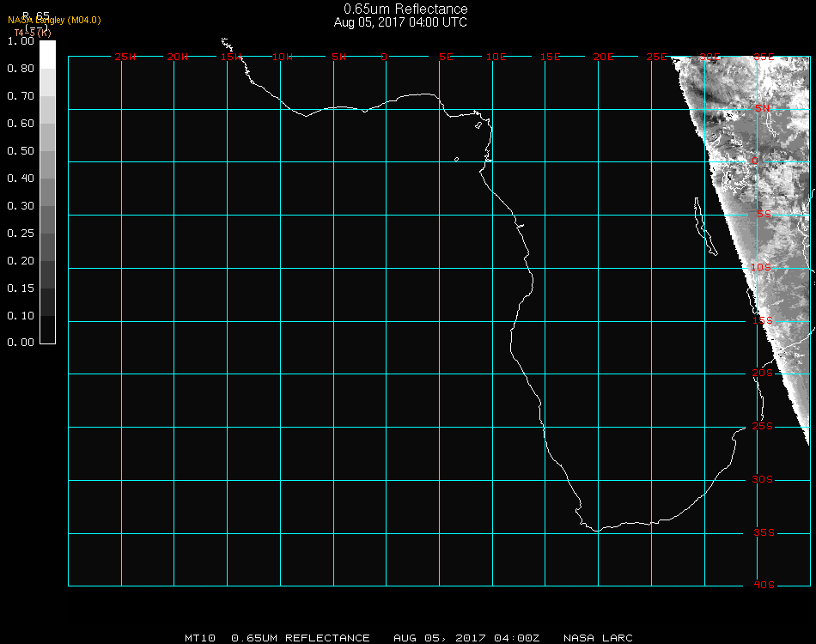Select the 1.00 color bar value
Viewport: 816px width, 644px height.
pos(21,41)
